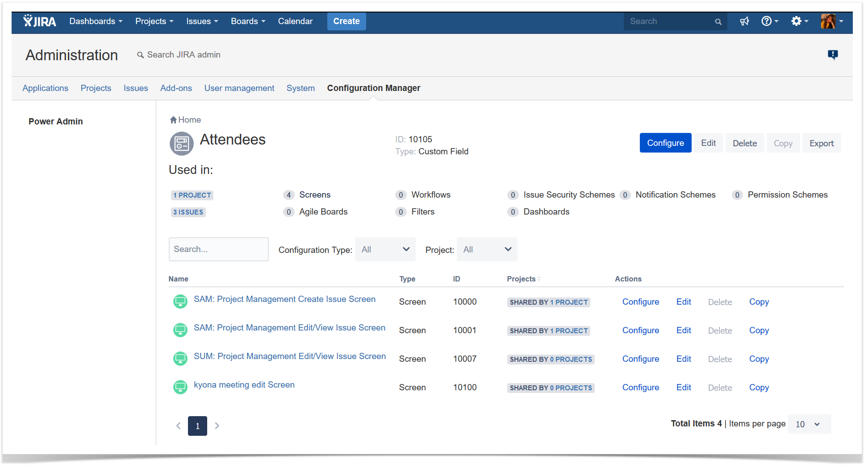Open kyona meeting edit Screen link
This screenshot has height=467, width=868.
tap(244, 385)
